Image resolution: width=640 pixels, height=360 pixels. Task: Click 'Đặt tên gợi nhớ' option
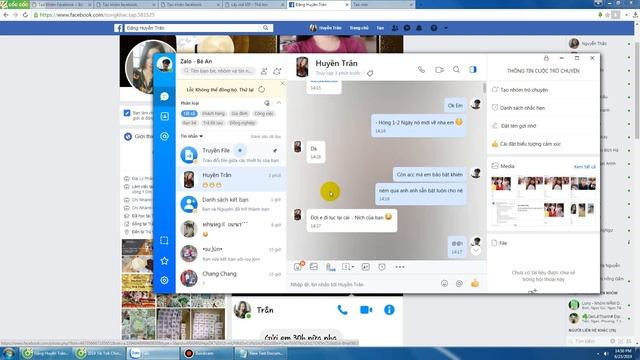(x=543, y=126)
